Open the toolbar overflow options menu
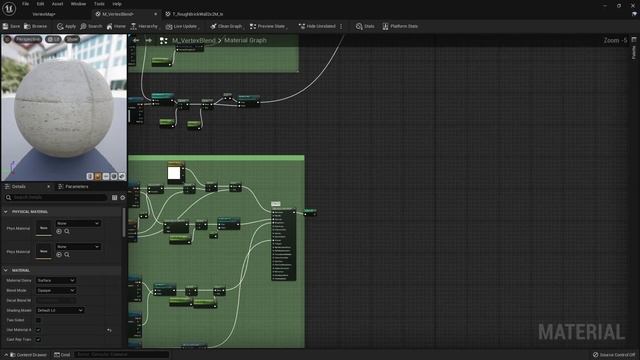The image size is (640, 360). 341,26
